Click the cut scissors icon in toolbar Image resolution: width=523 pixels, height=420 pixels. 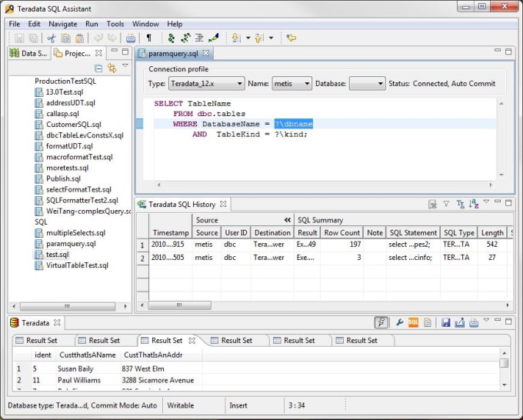(x=52, y=38)
